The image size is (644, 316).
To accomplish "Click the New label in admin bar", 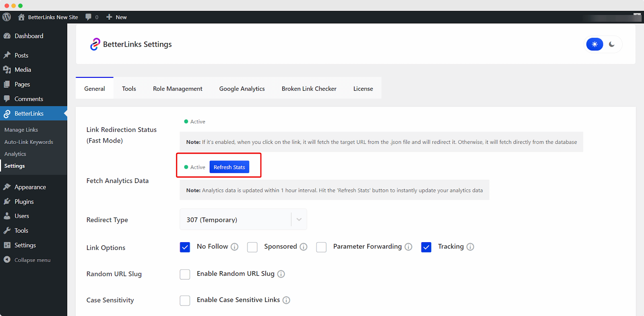I will (121, 17).
